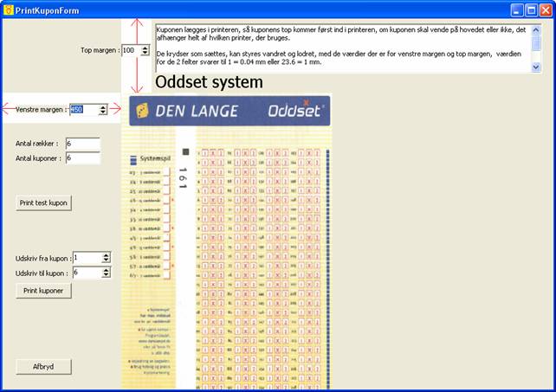Screen dimensions: 556x392
Task: Decrease Udskriv fra kupon value
Action: (x=106, y=260)
